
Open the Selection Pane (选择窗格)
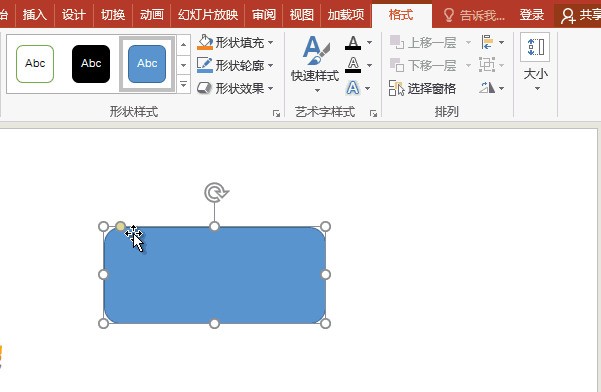(x=422, y=89)
